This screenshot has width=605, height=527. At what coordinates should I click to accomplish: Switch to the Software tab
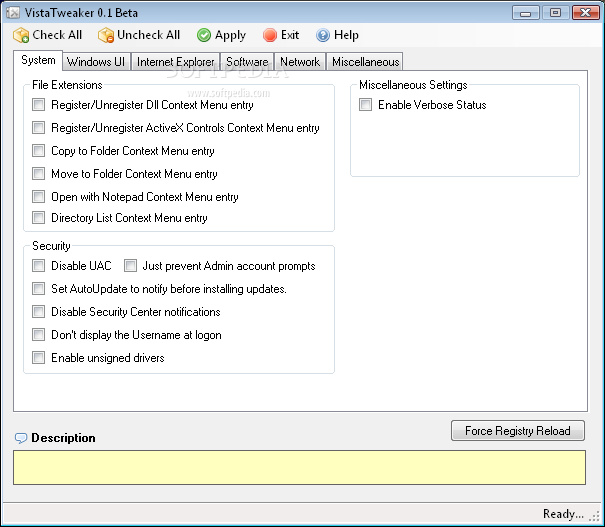click(247, 62)
